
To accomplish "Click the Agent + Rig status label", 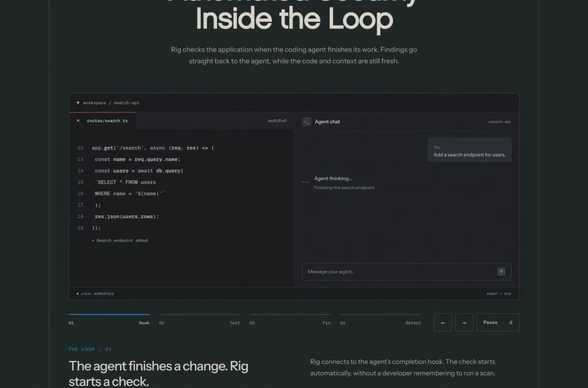I will (499, 294).
